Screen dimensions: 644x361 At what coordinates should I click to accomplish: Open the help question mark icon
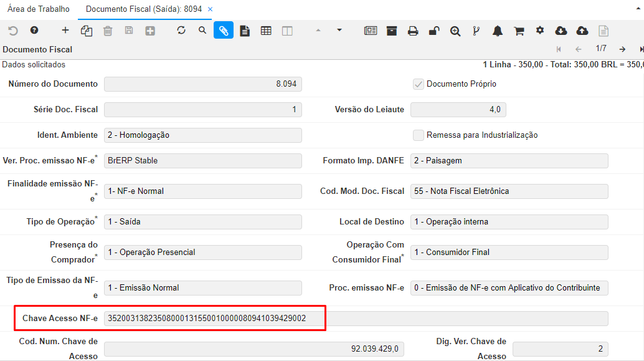click(34, 31)
